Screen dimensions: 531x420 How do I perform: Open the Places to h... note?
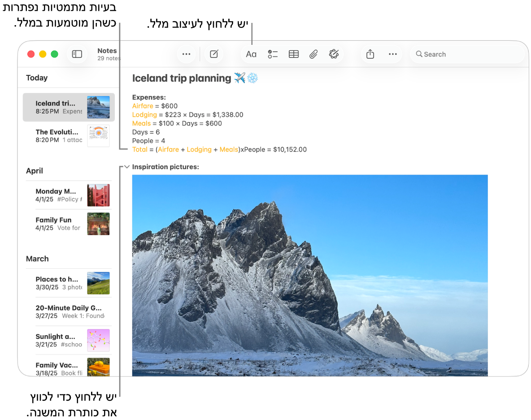click(69, 283)
